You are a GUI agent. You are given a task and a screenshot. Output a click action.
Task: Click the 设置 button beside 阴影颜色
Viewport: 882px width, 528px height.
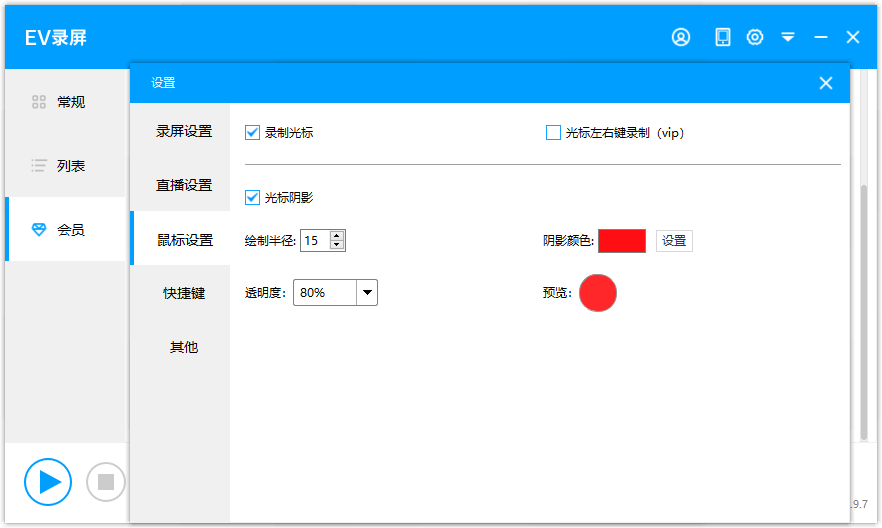click(674, 241)
